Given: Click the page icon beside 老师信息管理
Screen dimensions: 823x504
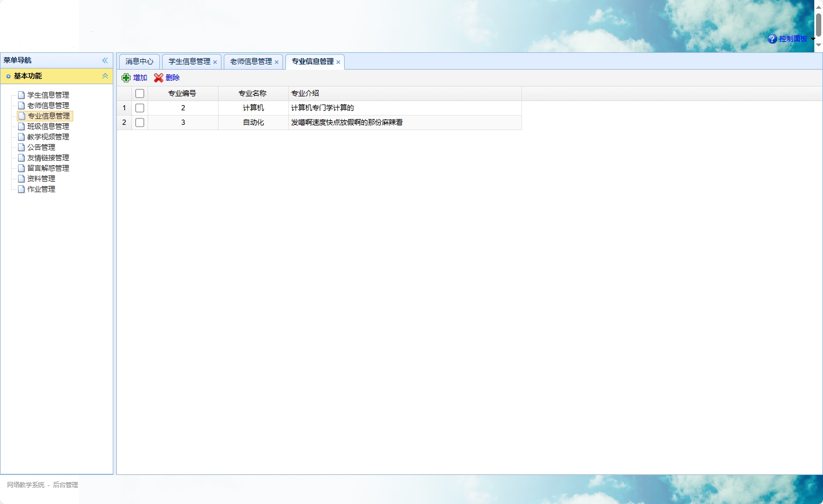Looking at the screenshot, I should point(22,106).
